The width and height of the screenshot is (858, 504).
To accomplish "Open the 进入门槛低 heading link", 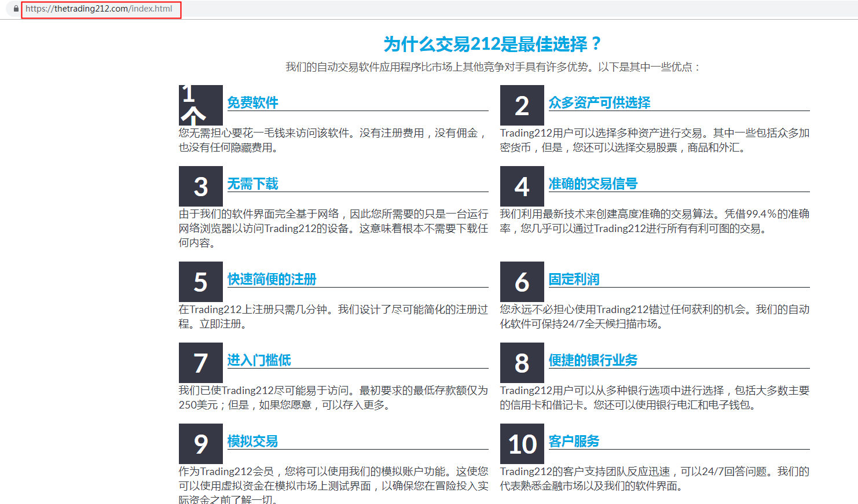I will 259,360.
